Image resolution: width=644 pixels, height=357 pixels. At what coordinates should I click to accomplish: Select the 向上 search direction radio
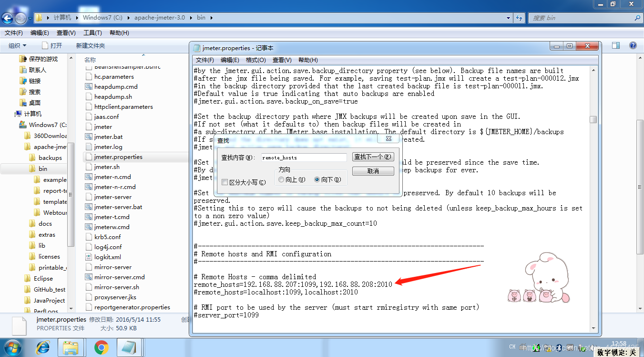coord(281,179)
